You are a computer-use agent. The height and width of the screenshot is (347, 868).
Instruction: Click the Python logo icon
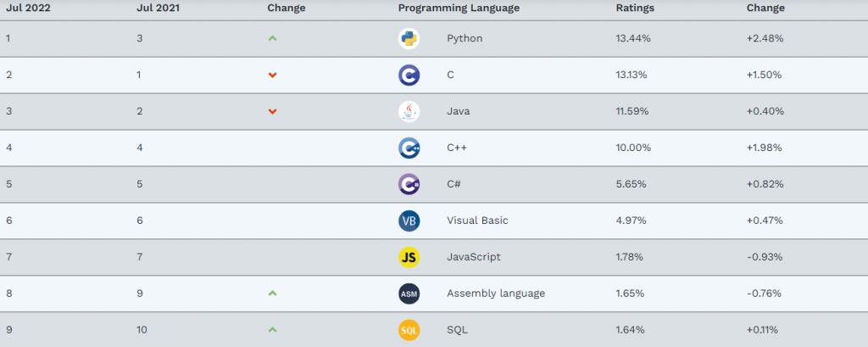pyautogui.click(x=409, y=39)
